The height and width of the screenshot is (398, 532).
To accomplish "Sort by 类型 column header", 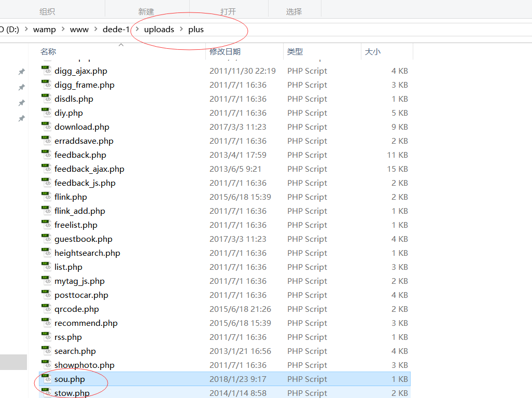I will pyautogui.click(x=295, y=52).
